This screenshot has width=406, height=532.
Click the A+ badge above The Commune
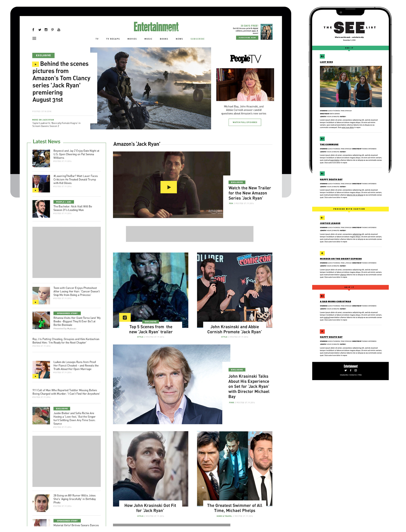click(322, 139)
